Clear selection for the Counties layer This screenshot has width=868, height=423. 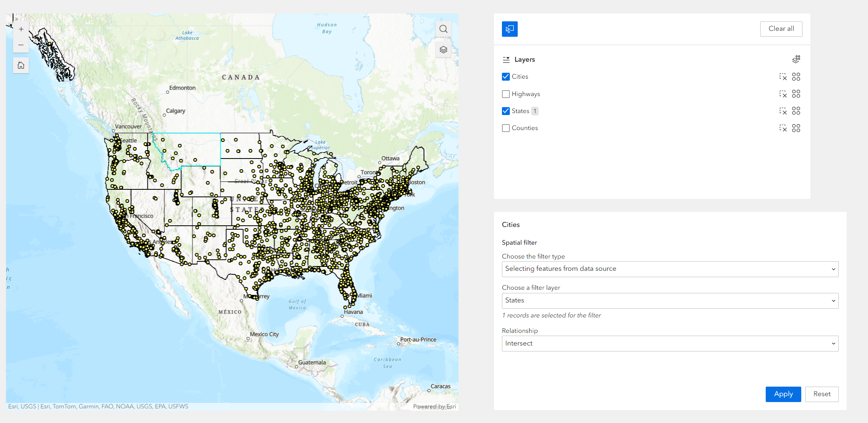(783, 128)
